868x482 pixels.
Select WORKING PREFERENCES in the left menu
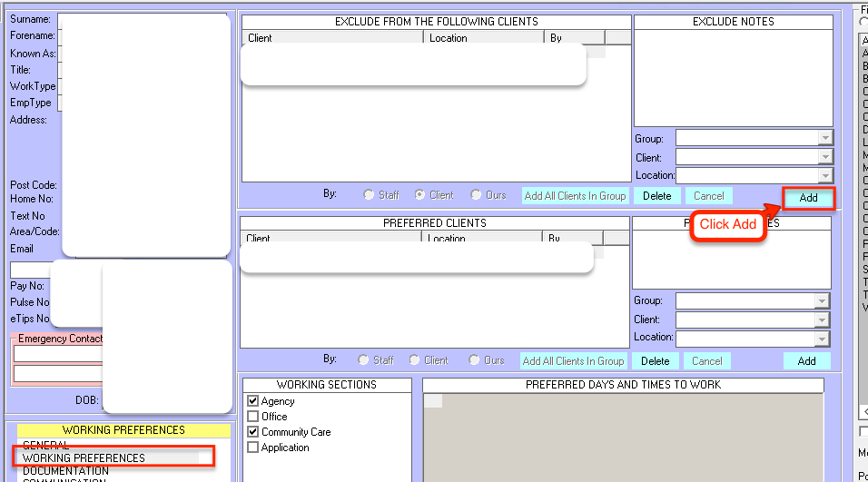coord(84,458)
